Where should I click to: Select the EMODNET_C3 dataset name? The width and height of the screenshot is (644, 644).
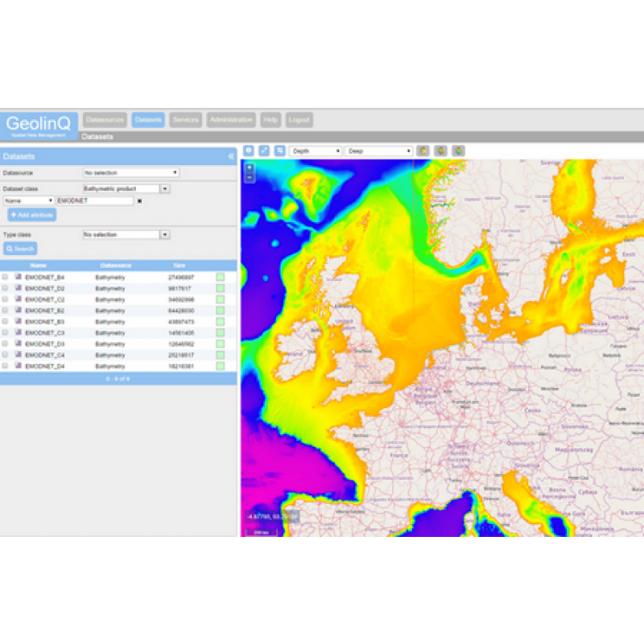(x=45, y=332)
